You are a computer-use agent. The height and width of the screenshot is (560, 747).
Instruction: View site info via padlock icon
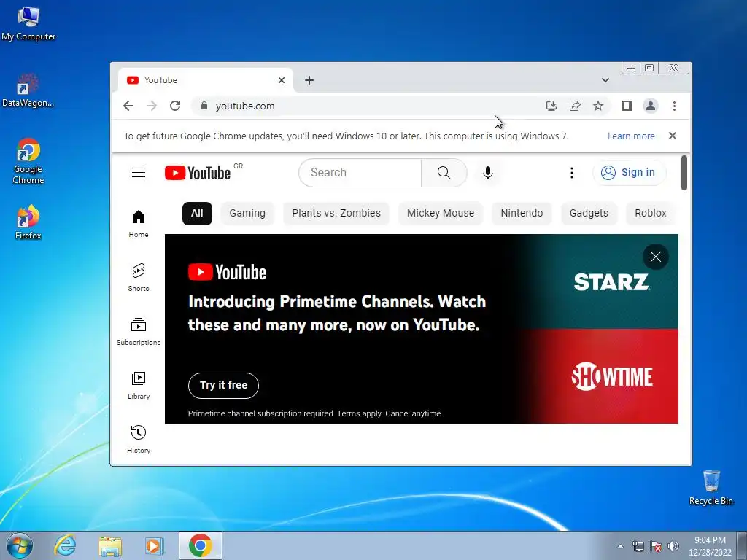point(204,106)
